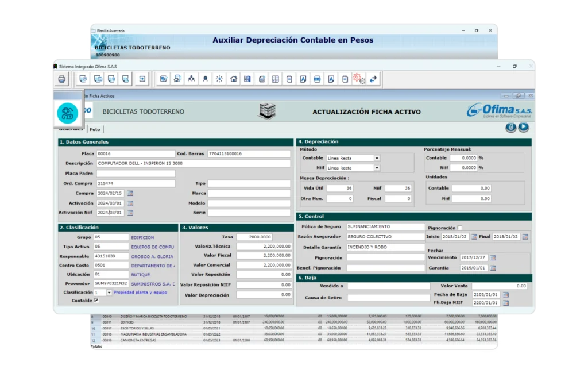Uncheck the Contable checkbox under Clasificación
This screenshot has height=377, width=588.
[x=96, y=301]
